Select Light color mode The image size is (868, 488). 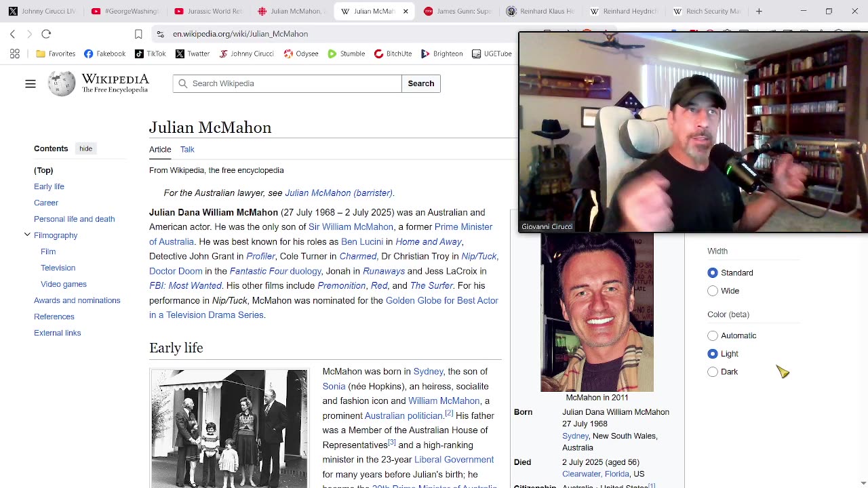coord(713,354)
